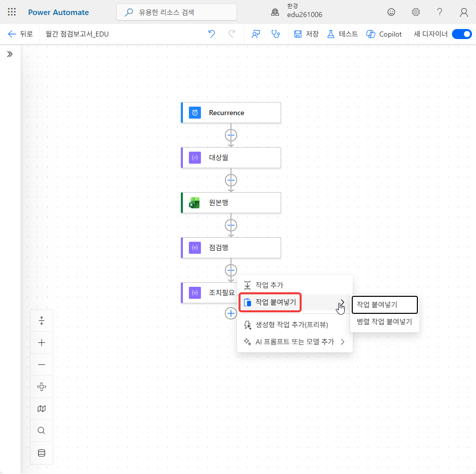Save the flow with 저장
This screenshot has height=474, width=476.
tap(306, 34)
